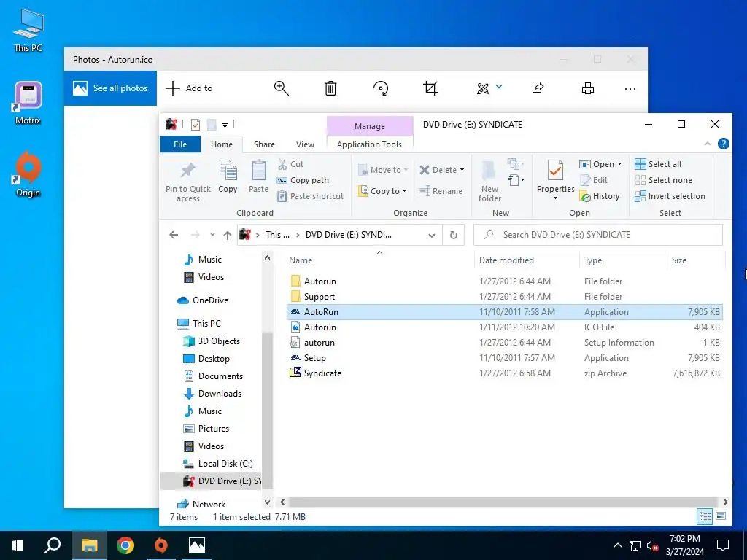The width and height of the screenshot is (747, 560).
Task: Click History in Open group
Action: pos(600,196)
